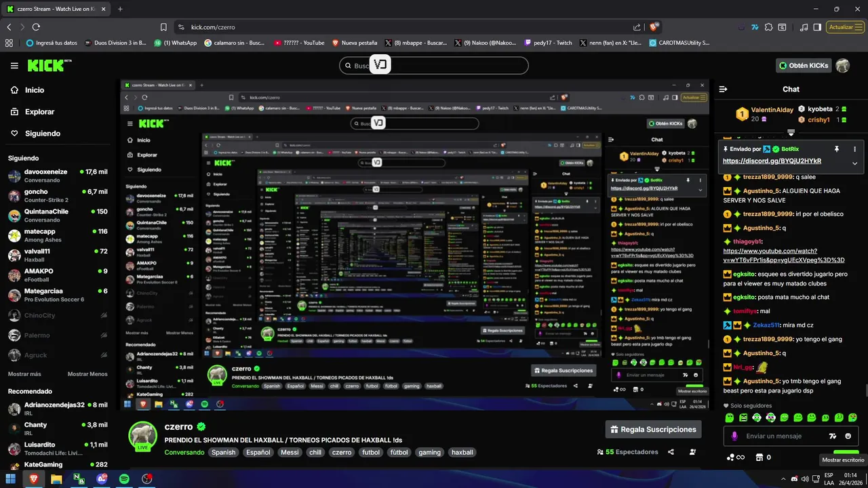Open Windows Start menu
Viewport: 868px width, 488px height.
point(10,479)
